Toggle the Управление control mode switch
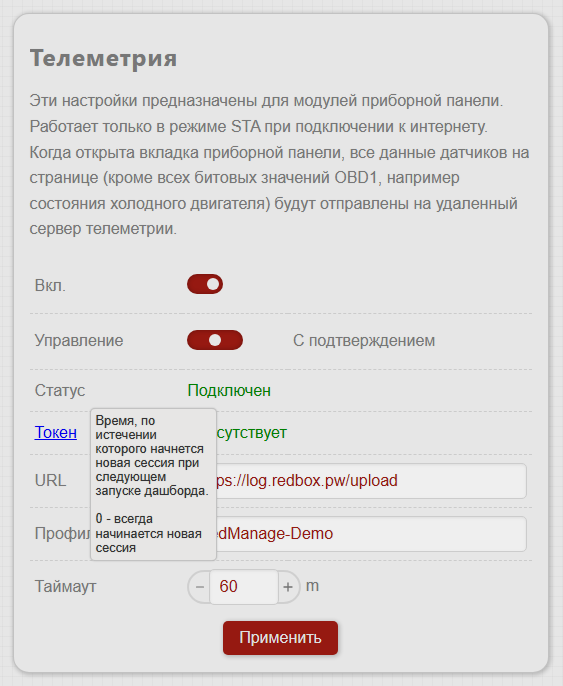This screenshot has width=563, height=686. pyautogui.click(x=215, y=340)
